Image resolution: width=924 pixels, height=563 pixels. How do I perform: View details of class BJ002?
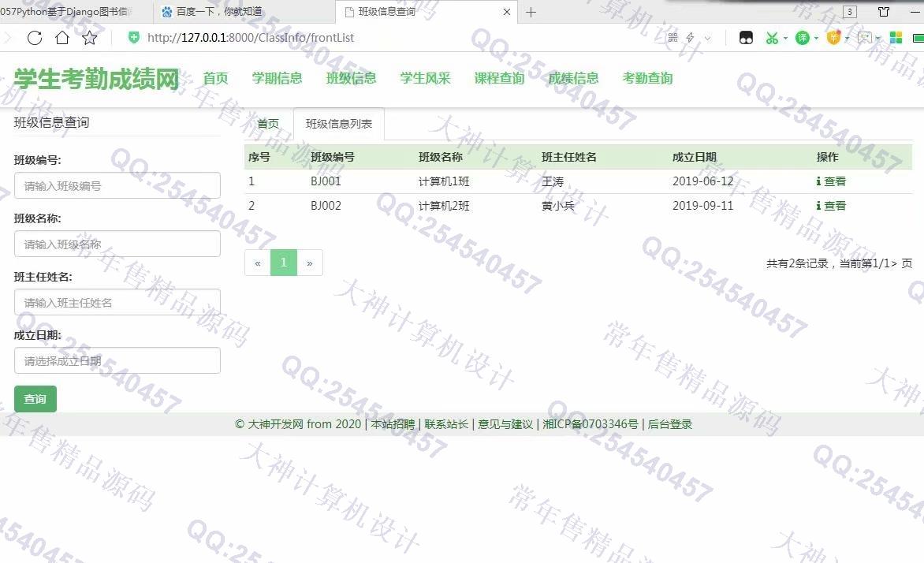831,206
